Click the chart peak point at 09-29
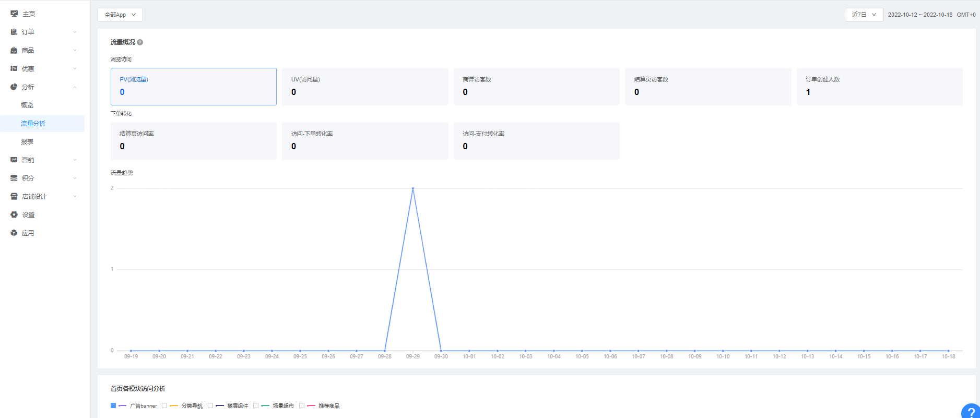 pos(413,188)
